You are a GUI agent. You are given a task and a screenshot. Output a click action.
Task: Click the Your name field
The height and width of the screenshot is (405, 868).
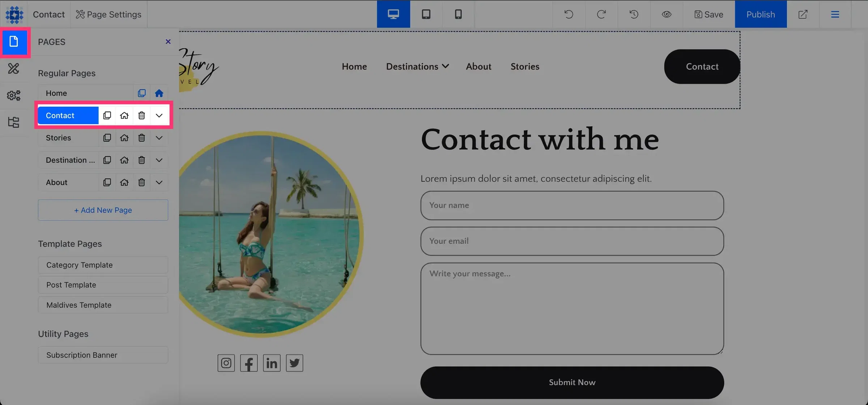point(572,205)
